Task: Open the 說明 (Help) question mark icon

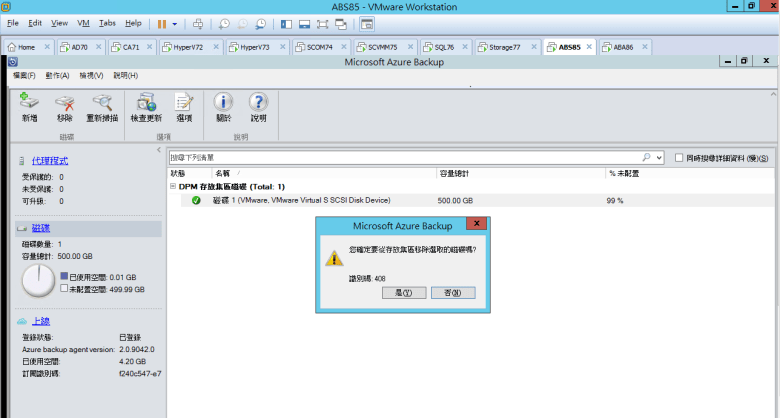Action: point(258,103)
